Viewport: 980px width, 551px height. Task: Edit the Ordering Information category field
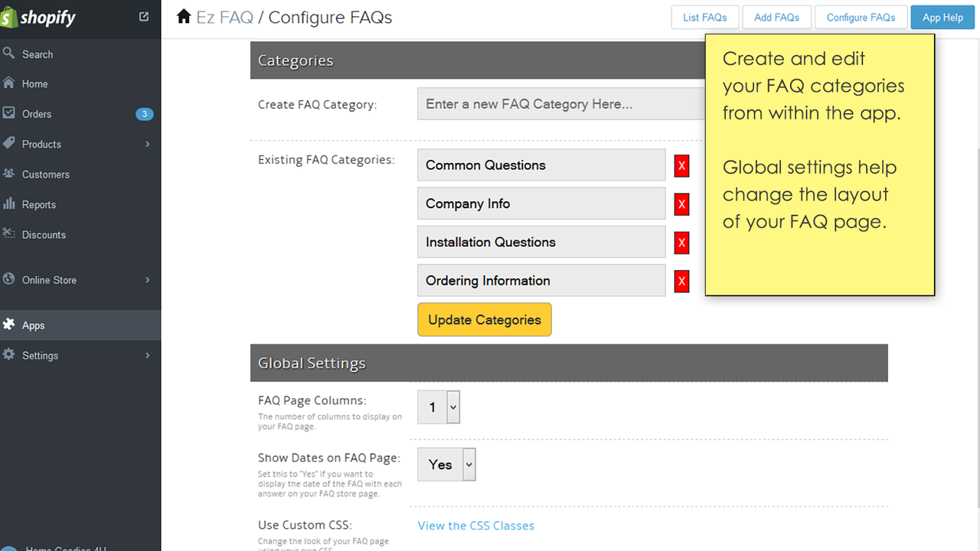coord(541,280)
